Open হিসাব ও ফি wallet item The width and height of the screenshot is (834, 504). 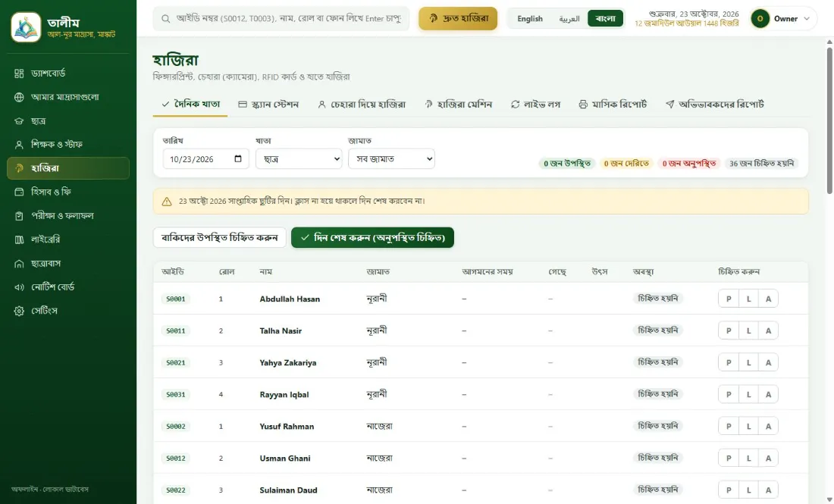coord(68,192)
